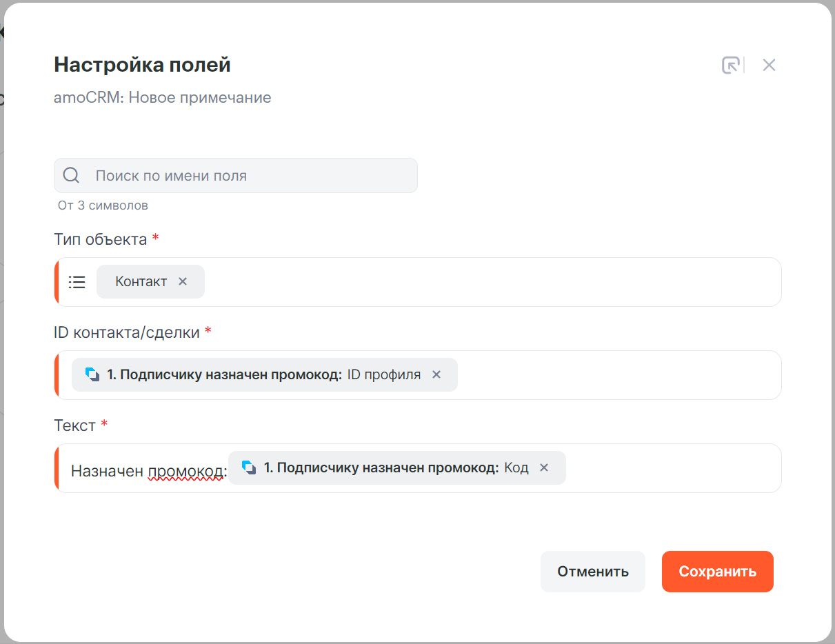The width and height of the screenshot is (835, 644).
Task: Close the Настройка полей dialog
Action: pyautogui.click(x=769, y=66)
